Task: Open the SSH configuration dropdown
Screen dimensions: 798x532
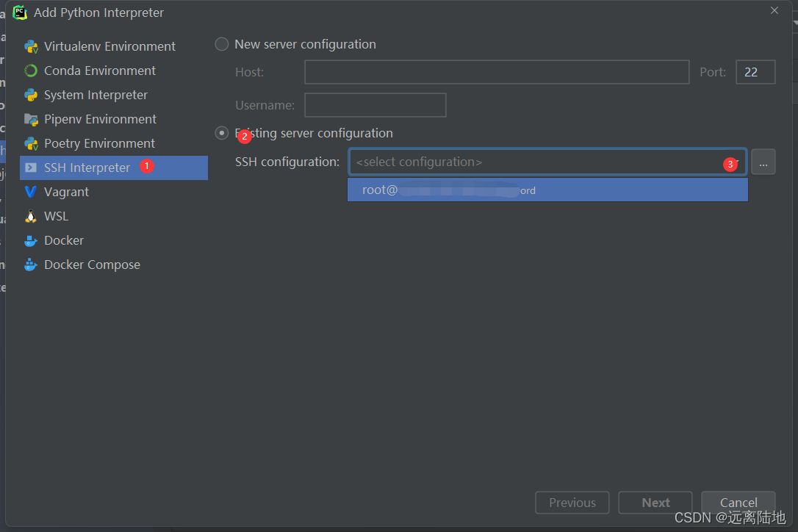Action: tap(547, 162)
